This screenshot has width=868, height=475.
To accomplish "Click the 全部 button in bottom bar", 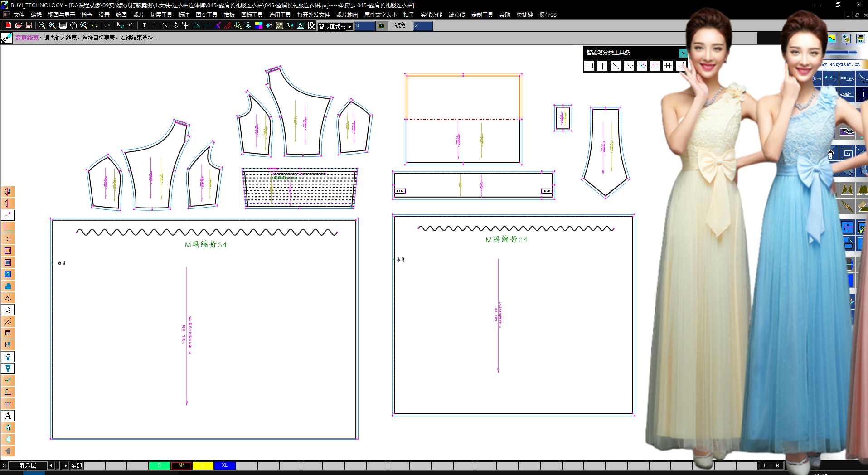I will pos(76,465).
